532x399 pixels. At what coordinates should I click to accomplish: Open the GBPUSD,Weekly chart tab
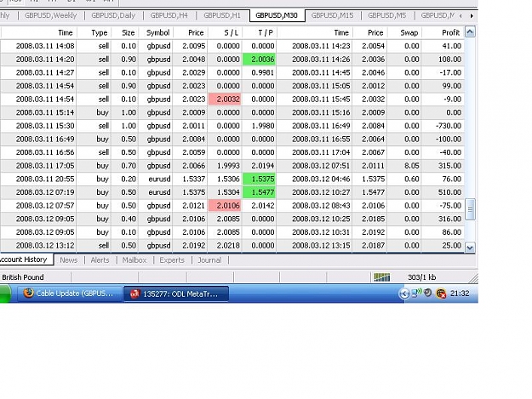[50, 15]
